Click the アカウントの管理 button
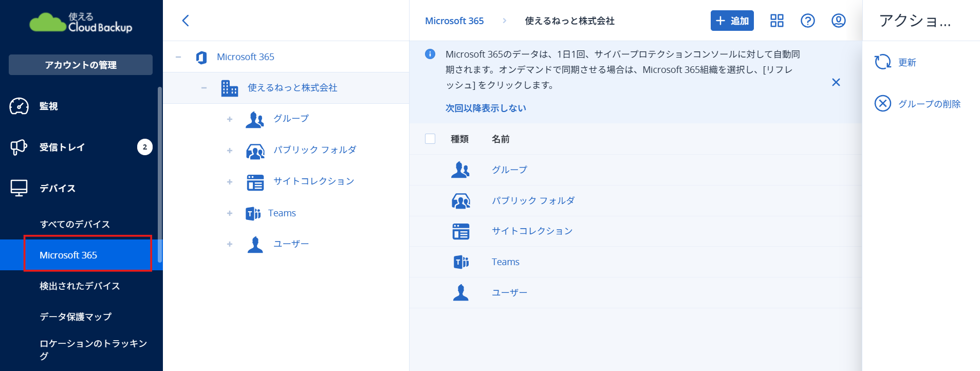 coord(81,65)
